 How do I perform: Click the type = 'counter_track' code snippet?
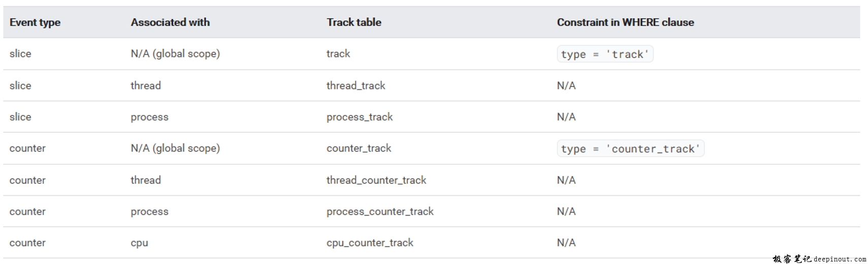pyautogui.click(x=630, y=149)
